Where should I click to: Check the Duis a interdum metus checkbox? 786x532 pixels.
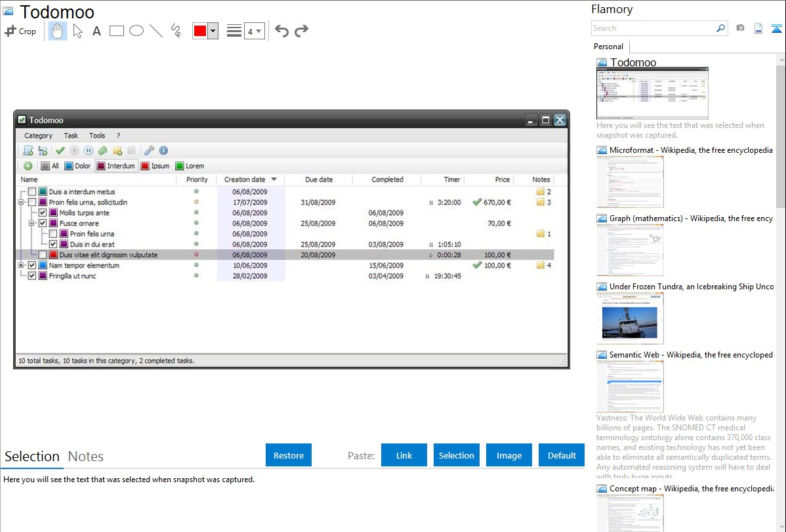(x=32, y=192)
